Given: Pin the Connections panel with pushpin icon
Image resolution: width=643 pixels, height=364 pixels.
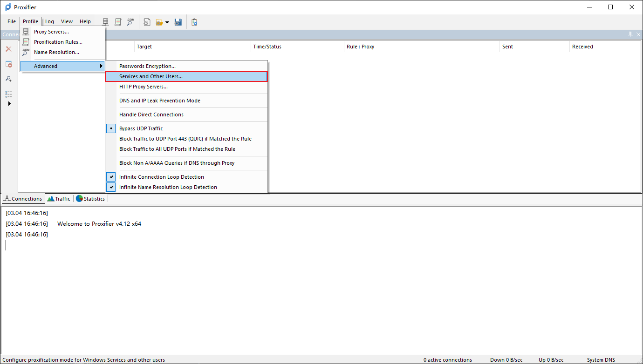Looking at the screenshot, I should pyautogui.click(x=630, y=34).
